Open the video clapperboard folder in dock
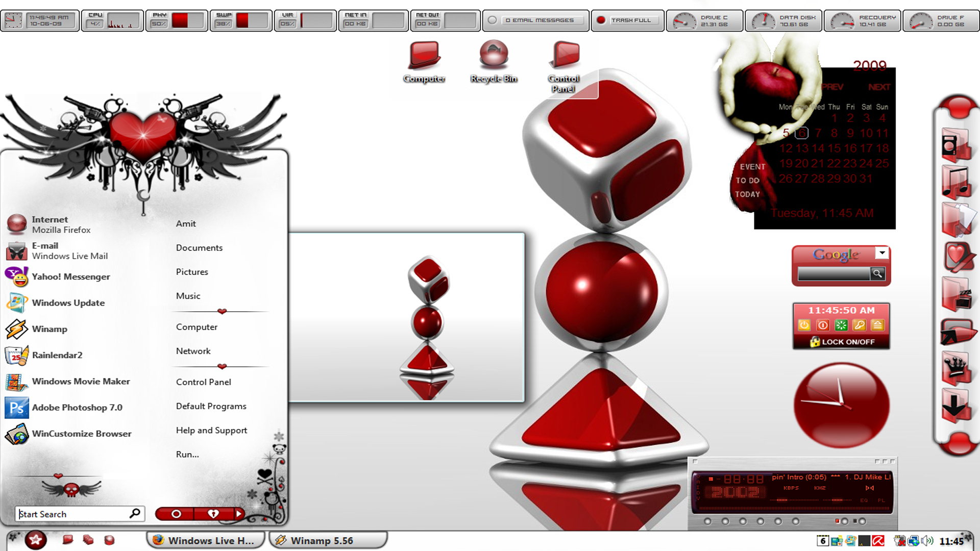Viewport: 980px width, 551px height. [957, 294]
